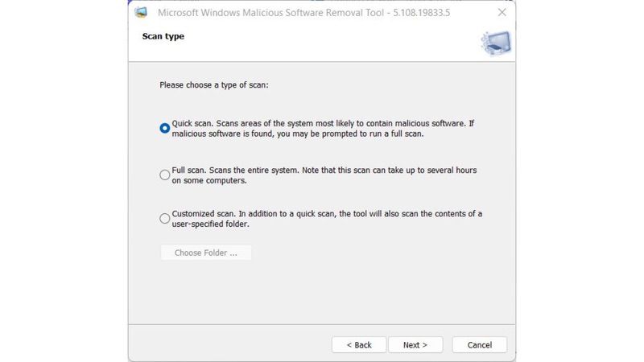The width and height of the screenshot is (644, 362).
Task: Close the Malicious Software Removal Tool window
Action: pyautogui.click(x=502, y=12)
